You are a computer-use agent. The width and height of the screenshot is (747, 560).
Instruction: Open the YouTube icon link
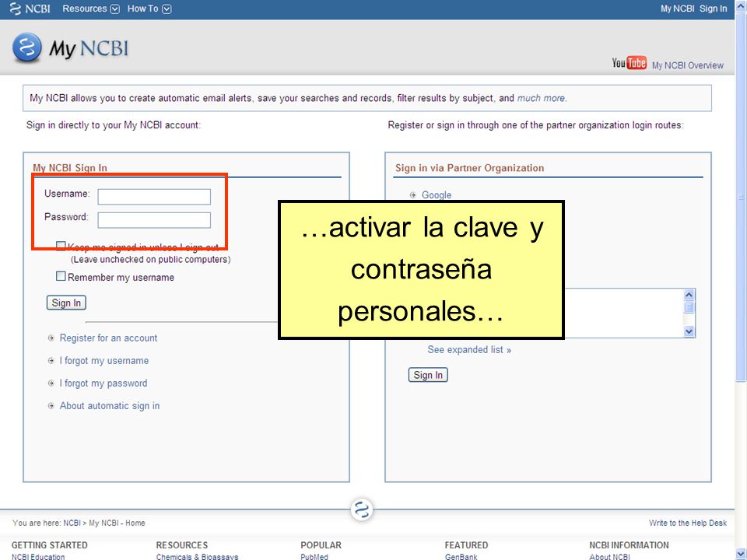[x=629, y=63]
